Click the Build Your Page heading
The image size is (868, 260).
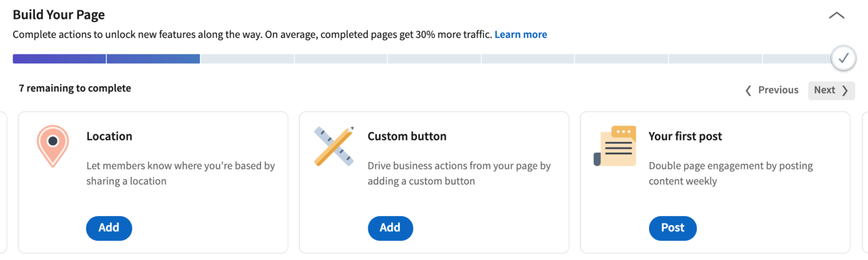point(59,15)
